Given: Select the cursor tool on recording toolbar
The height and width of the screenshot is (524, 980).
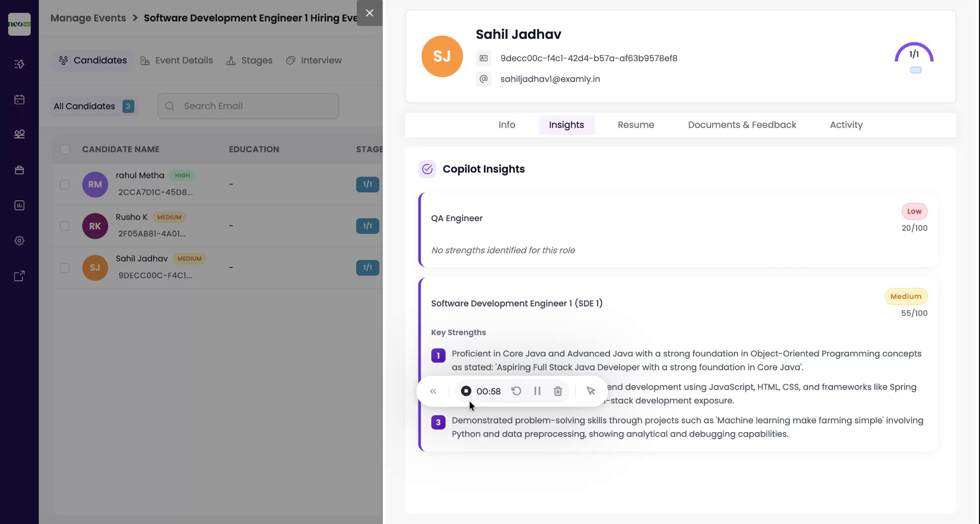Looking at the screenshot, I should click(x=591, y=391).
